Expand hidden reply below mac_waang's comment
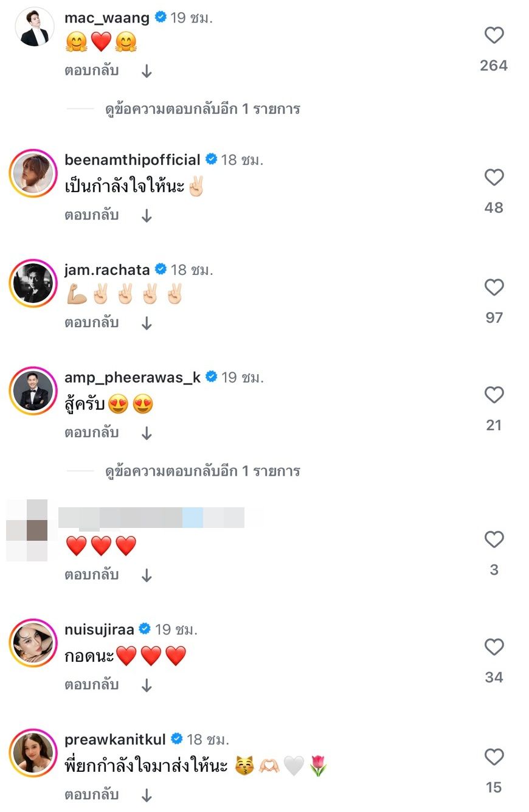Screen dimensions: 529x812 (x=202, y=109)
